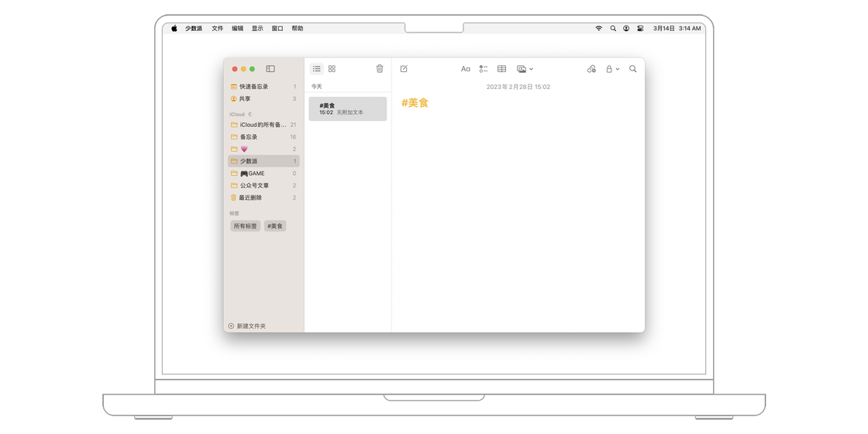The height and width of the screenshot is (434, 868).
Task: Click the menu bar date and time
Action: tap(677, 28)
